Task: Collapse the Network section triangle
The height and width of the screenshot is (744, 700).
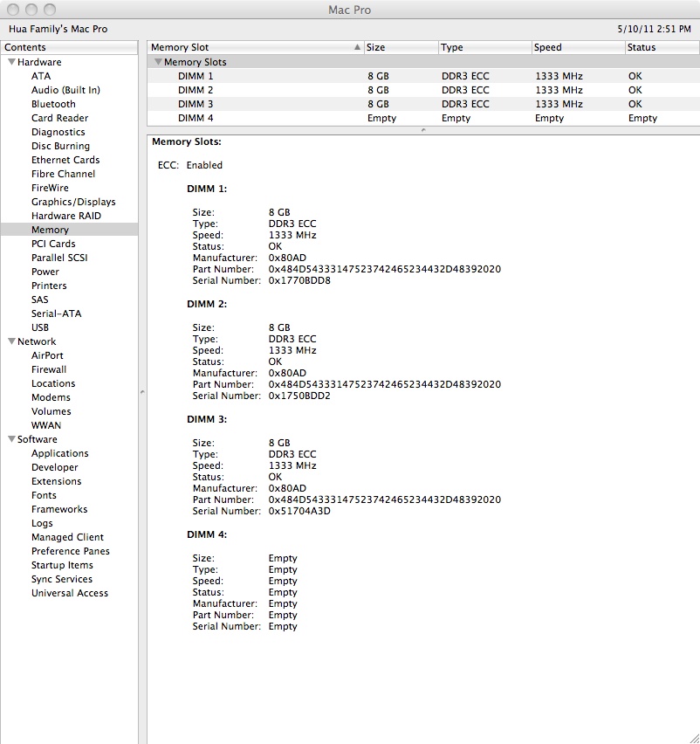Action: point(12,341)
